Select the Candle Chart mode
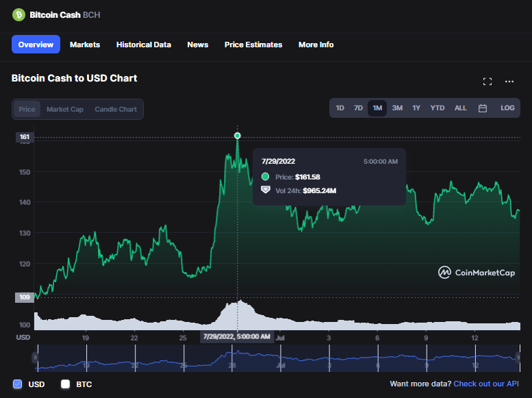This screenshot has height=398, width=532. (x=116, y=109)
